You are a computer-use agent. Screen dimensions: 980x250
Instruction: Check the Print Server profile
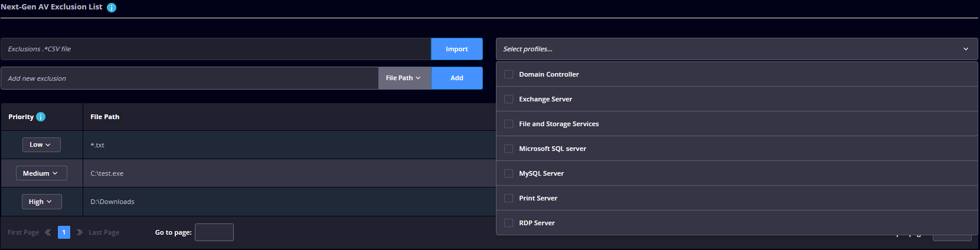508,198
